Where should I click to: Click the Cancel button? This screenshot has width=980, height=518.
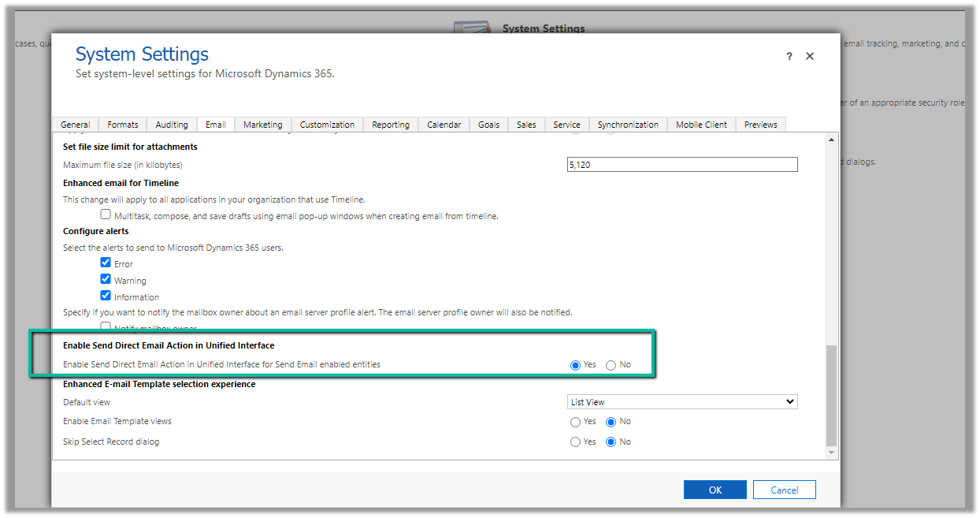pos(784,490)
